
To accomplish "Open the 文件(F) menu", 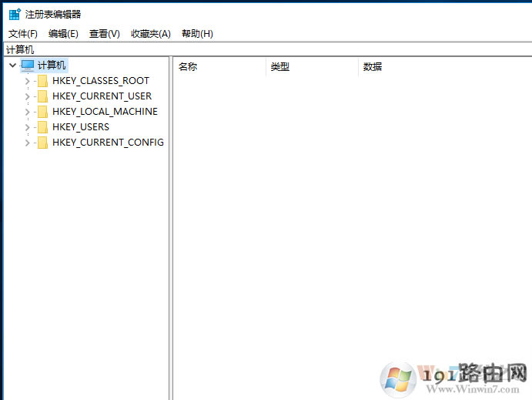I will point(23,34).
